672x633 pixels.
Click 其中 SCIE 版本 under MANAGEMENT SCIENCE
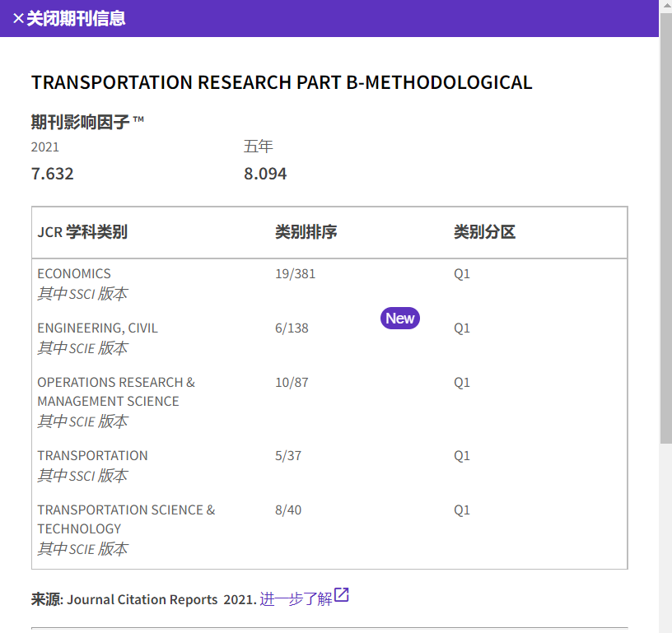[82, 421]
